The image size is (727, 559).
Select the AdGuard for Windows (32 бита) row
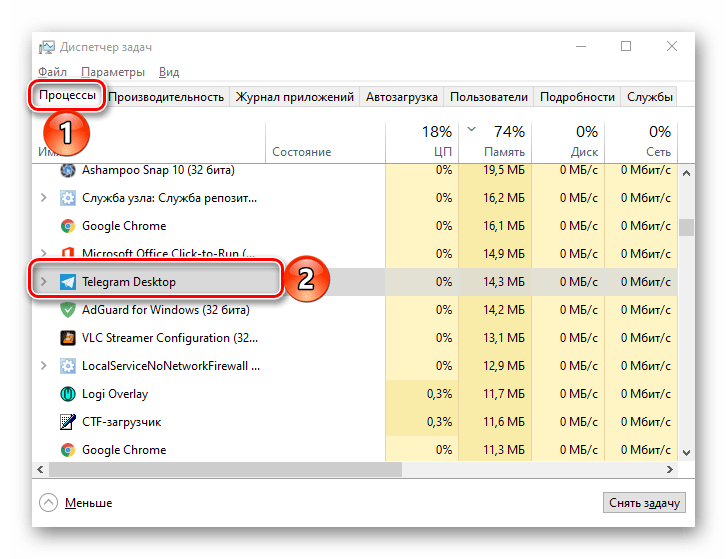[355, 310]
